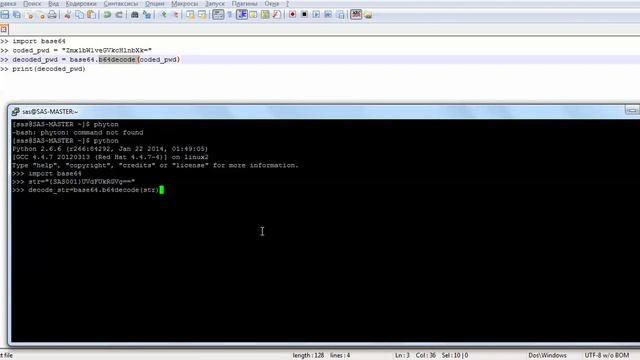Open the Кодировки menu

tap(81, 4)
